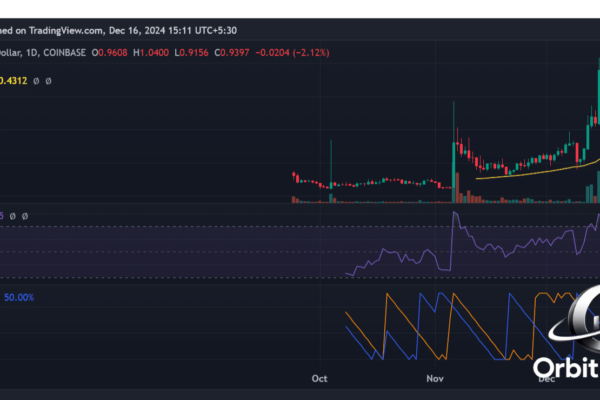The width and height of the screenshot is (600, 400).
Task: Click the Oct label on time axis
Action: pos(320,379)
